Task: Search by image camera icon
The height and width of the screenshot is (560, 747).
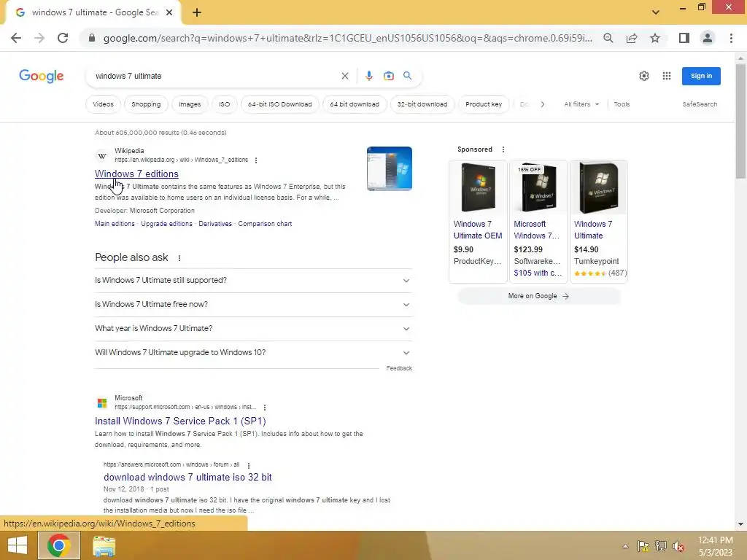Action: tap(389, 76)
